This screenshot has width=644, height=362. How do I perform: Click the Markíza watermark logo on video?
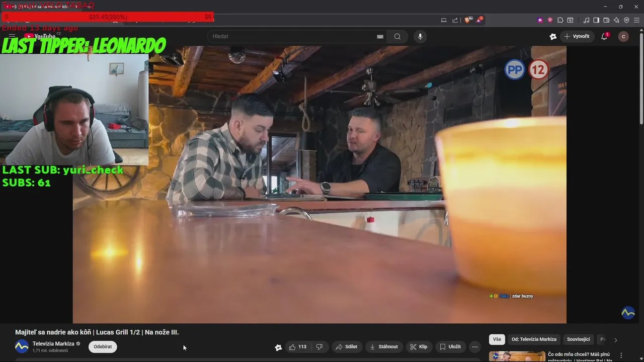628,313
